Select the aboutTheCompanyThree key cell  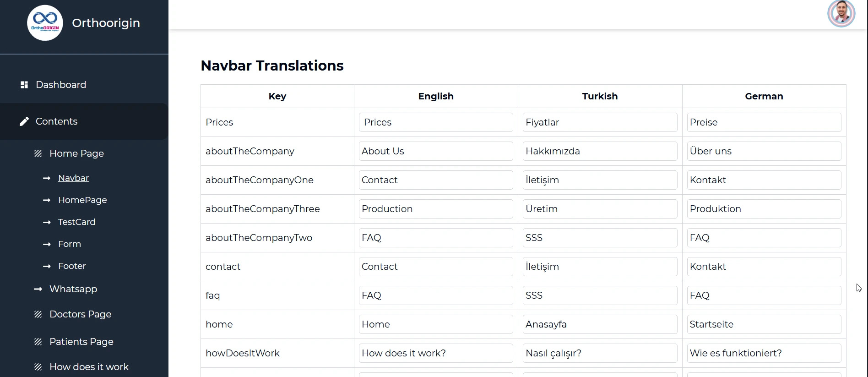coord(277,209)
